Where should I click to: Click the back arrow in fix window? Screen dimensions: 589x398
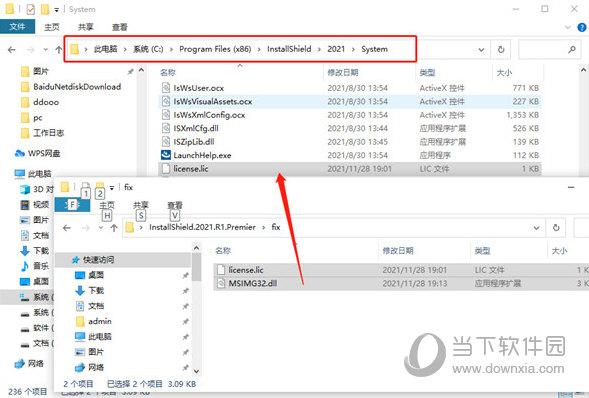[x=67, y=228]
